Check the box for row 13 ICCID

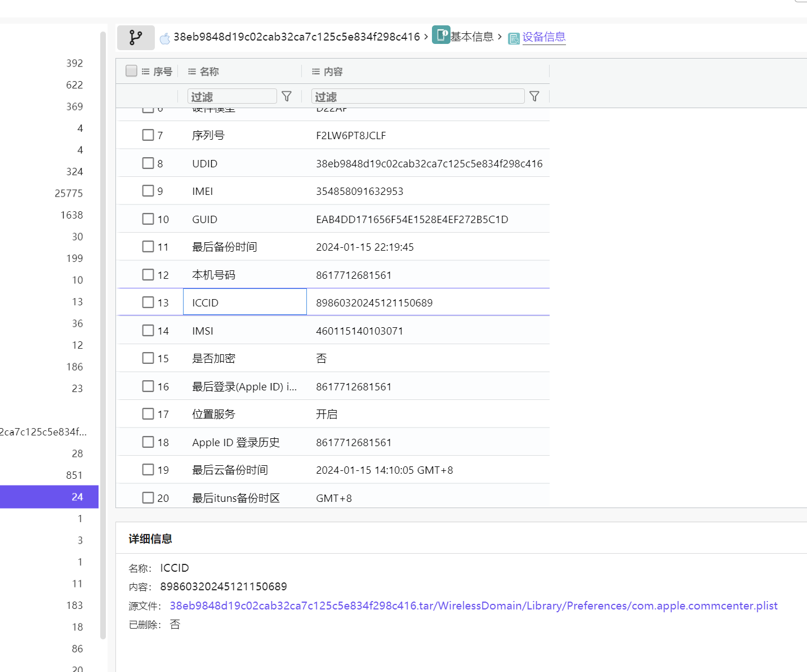(x=148, y=302)
